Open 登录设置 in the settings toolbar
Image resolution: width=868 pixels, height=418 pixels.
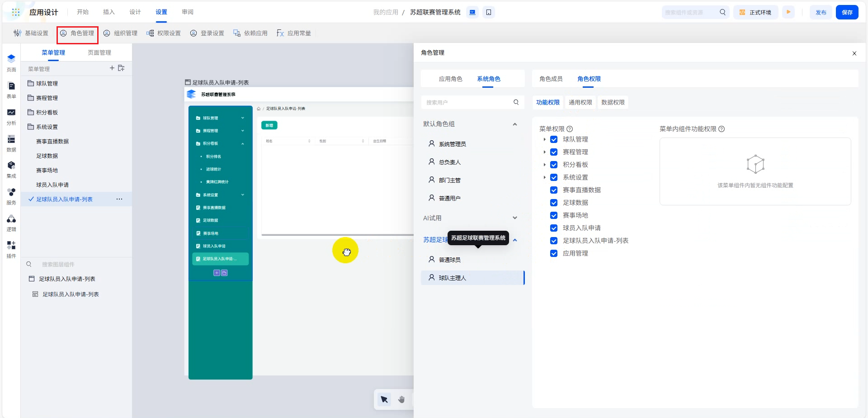coord(207,33)
